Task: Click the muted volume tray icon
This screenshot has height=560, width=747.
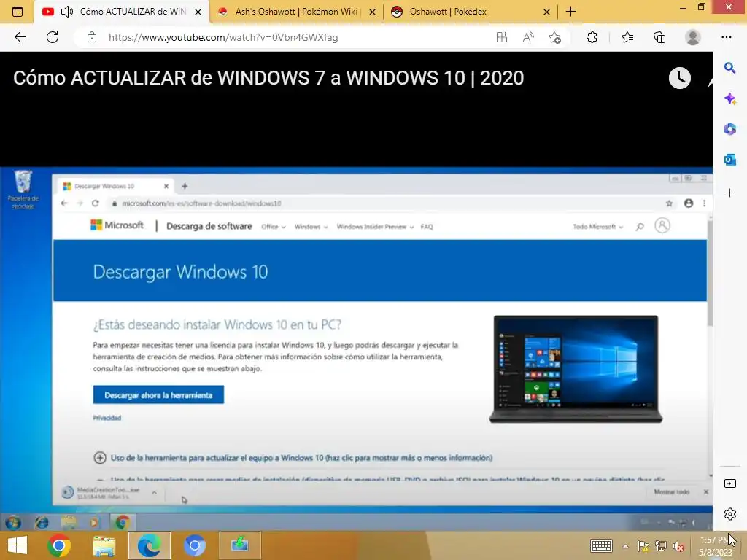Action: pyautogui.click(x=678, y=547)
